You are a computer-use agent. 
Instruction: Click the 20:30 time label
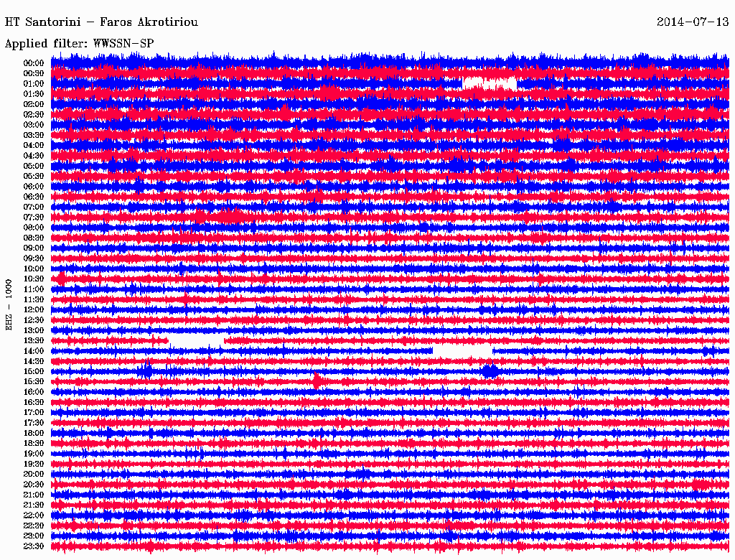pos(33,485)
